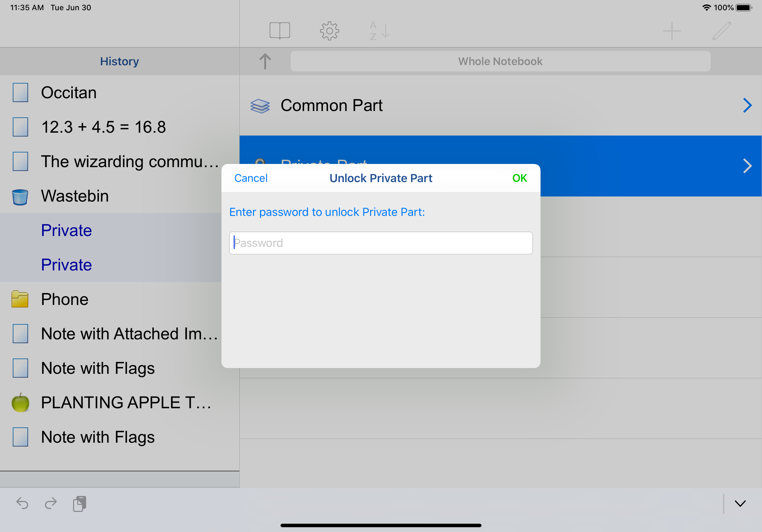Open PLANTING APPLE T… note with apple icon

click(x=125, y=403)
